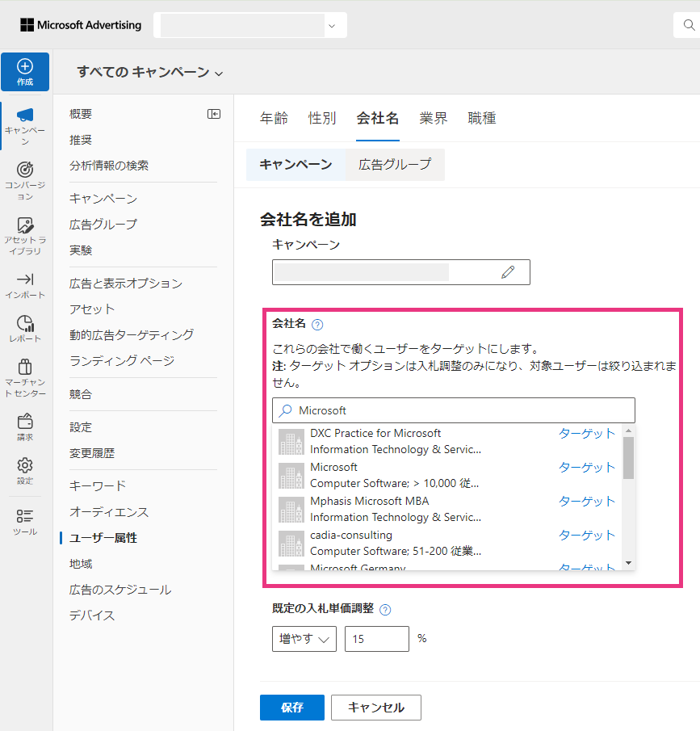This screenshot has width=700, height=731.
Task: Open デバイス in the navigation menu
Action: 92,615
